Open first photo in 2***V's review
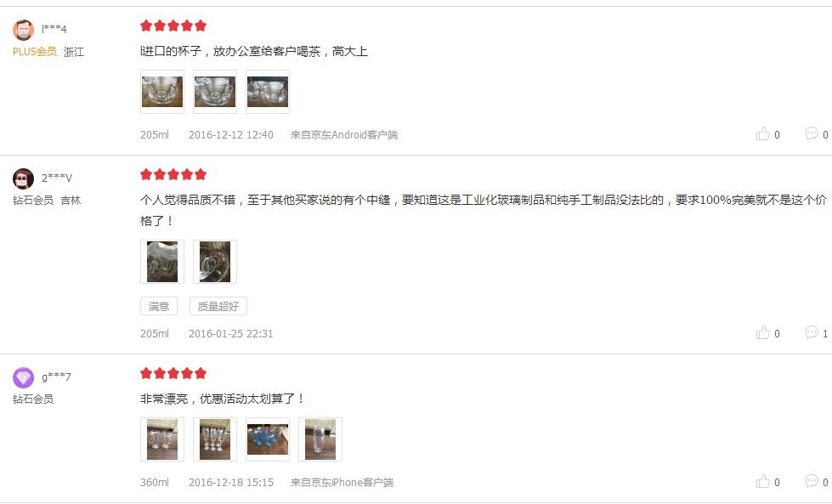832x504 pixels. (162, 262)
